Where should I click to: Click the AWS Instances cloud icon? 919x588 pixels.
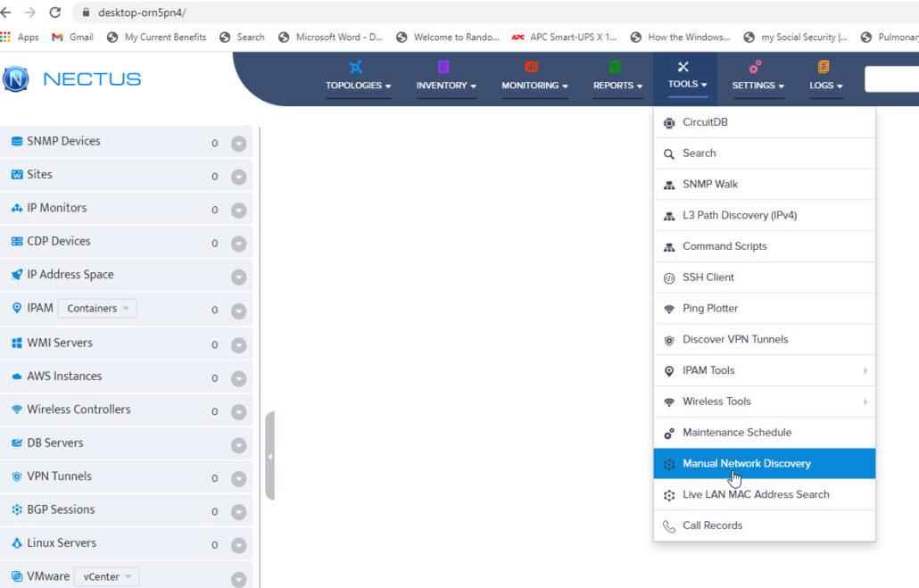17,377
